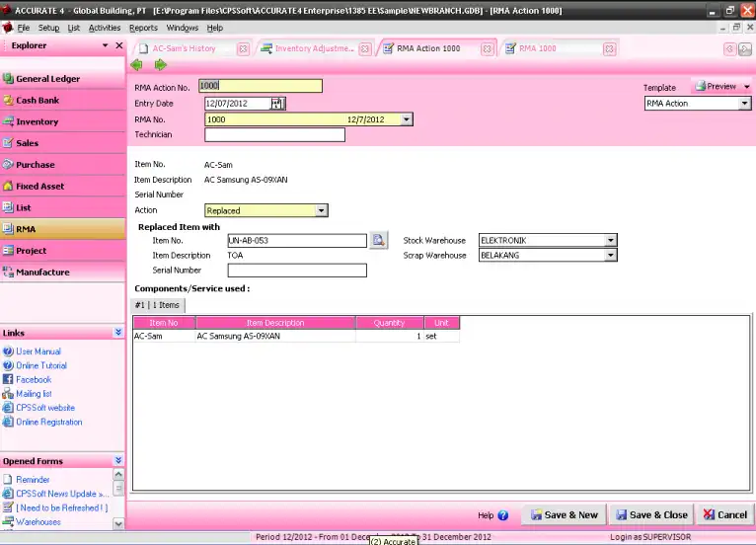Open the Reports menu

[143, 28]
